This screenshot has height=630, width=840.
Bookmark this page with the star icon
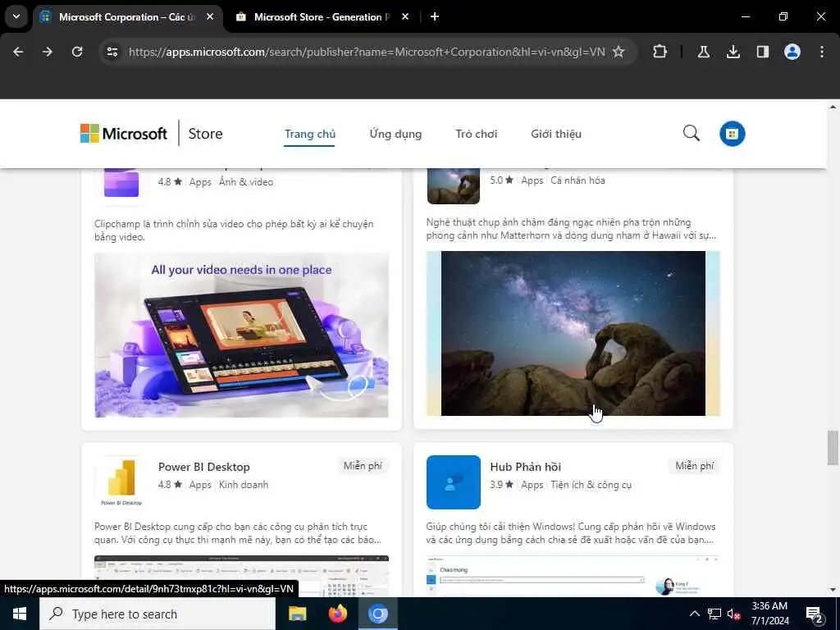click(x=619, y=52)
